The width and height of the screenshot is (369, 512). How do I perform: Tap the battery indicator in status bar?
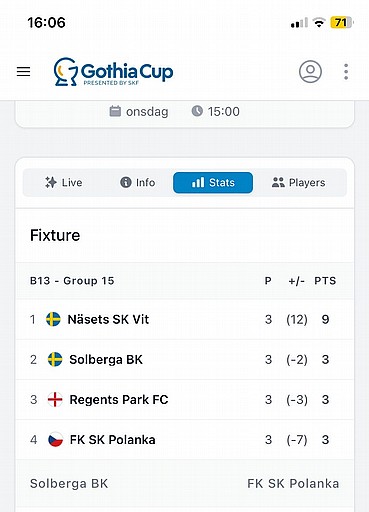(341, 23)
